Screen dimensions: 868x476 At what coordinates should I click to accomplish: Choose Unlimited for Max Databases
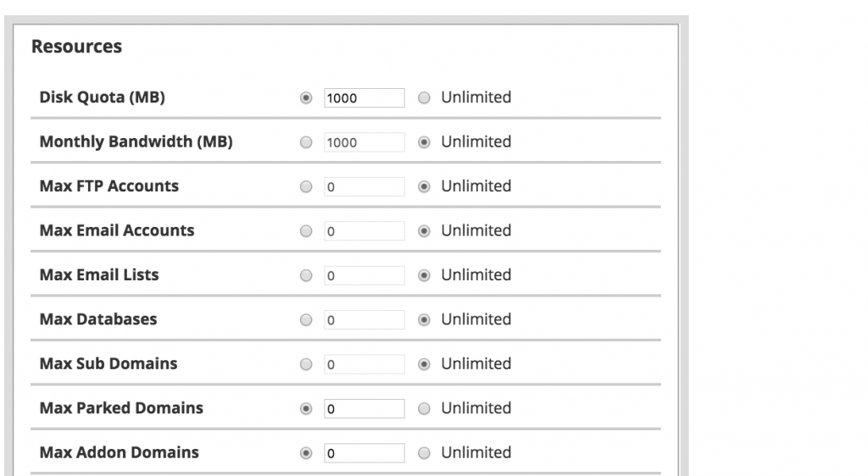425,320
